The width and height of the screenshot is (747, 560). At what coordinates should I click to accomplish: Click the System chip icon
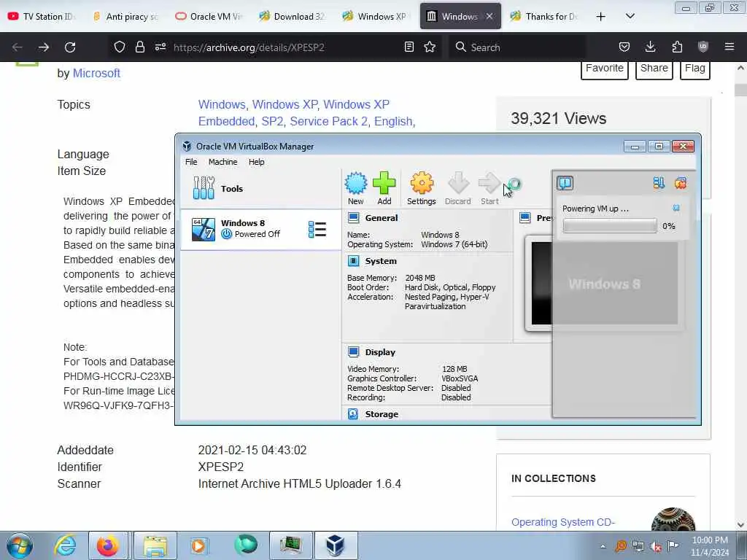click(x=354, y=261)
